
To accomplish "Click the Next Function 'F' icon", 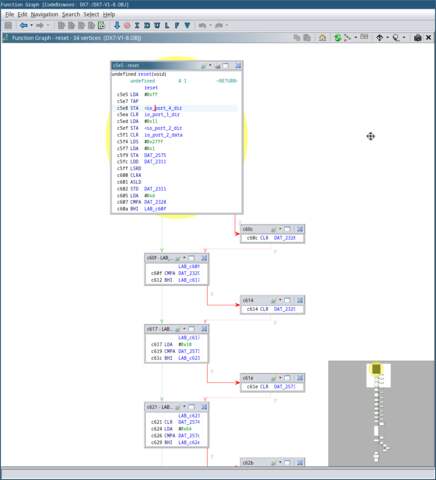I will tap(177, 25).
